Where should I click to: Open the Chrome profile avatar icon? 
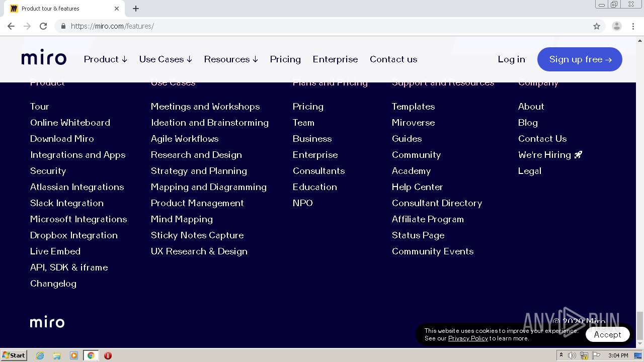[616, 26]
